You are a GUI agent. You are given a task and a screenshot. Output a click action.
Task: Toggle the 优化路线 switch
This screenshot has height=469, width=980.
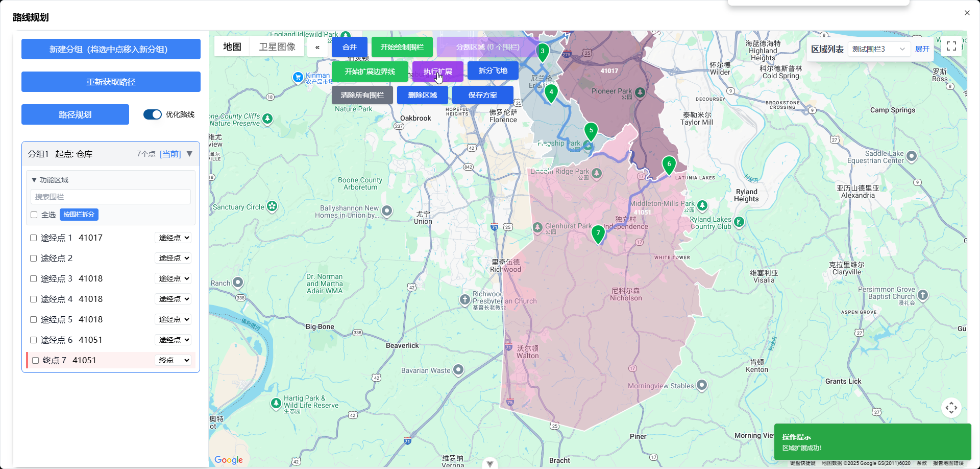[x=152, y=114]
